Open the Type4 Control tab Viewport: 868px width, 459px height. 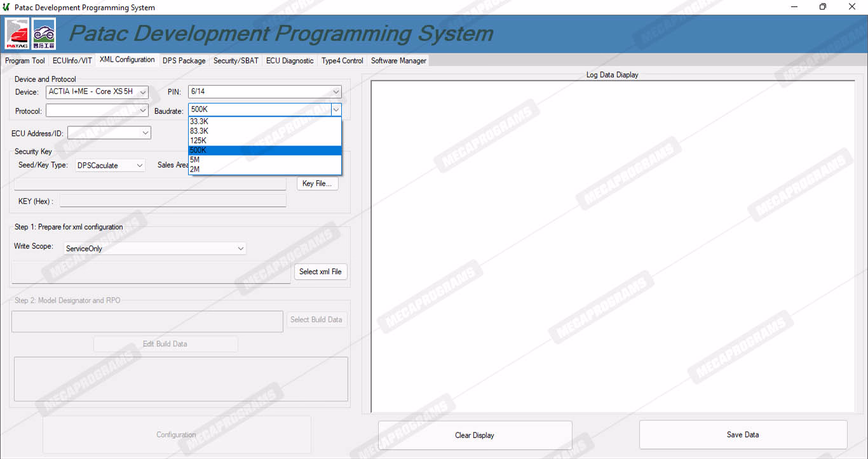pos(342,61)
